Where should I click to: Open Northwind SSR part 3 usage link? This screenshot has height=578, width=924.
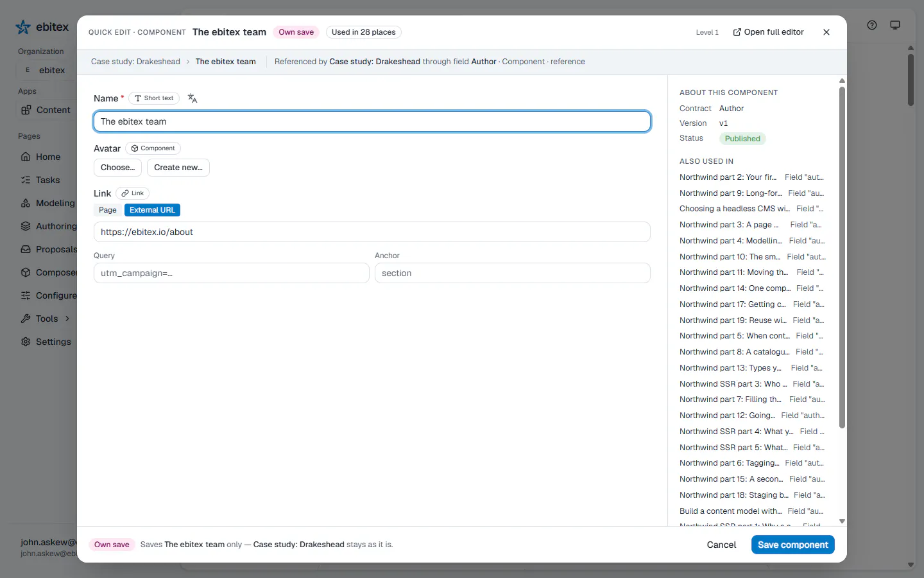(x=733, y=384)
